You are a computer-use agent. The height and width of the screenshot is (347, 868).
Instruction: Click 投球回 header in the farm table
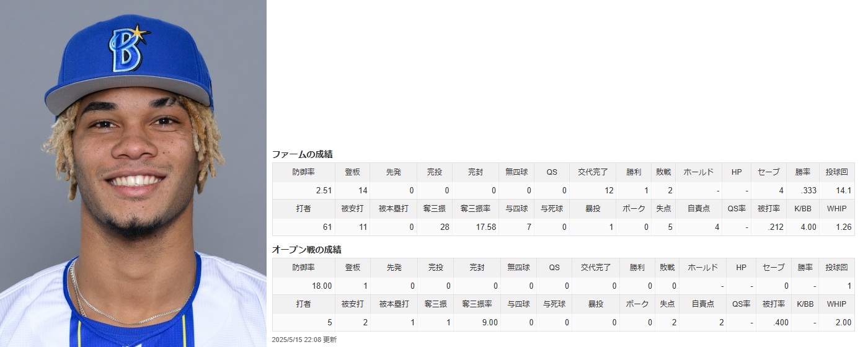[x=836, y=172]
